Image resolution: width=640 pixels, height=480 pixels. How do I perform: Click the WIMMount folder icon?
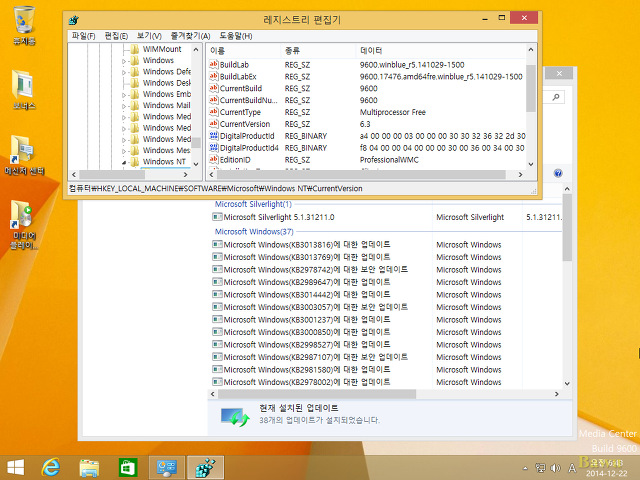pos(135,49)
